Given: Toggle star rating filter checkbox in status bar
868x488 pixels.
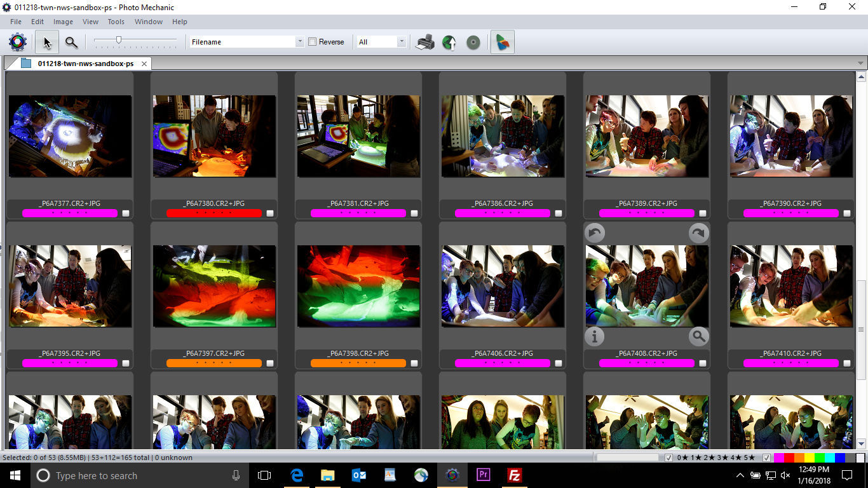Looking at the screenshot, I should [x=668, y=457].
